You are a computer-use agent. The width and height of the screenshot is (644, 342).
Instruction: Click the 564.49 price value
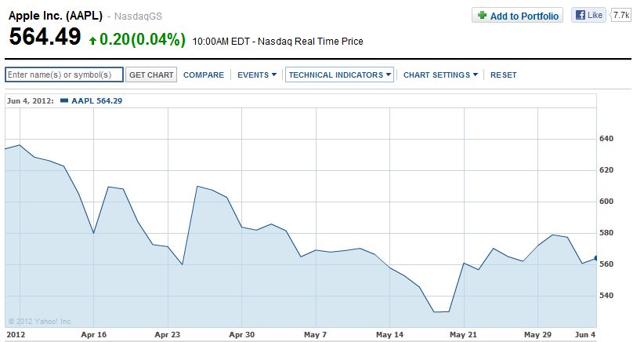[45, 37]
